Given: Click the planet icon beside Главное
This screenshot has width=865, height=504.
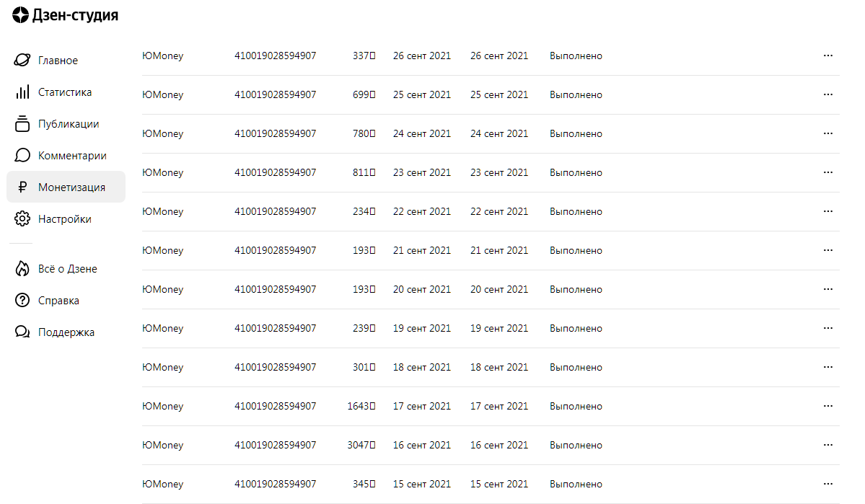Looking at the screenshot, I should click(22, 61).
